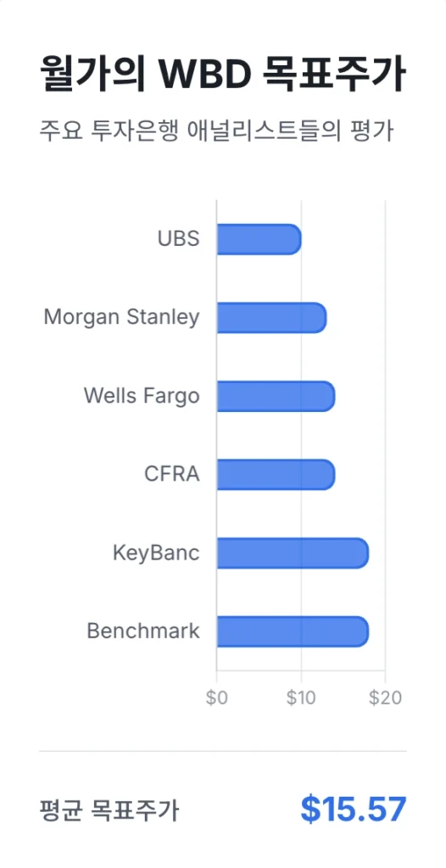The image size is (446, 868).
Task: Click the Morgan Stanley bar
Action: (x=271, y=318)
